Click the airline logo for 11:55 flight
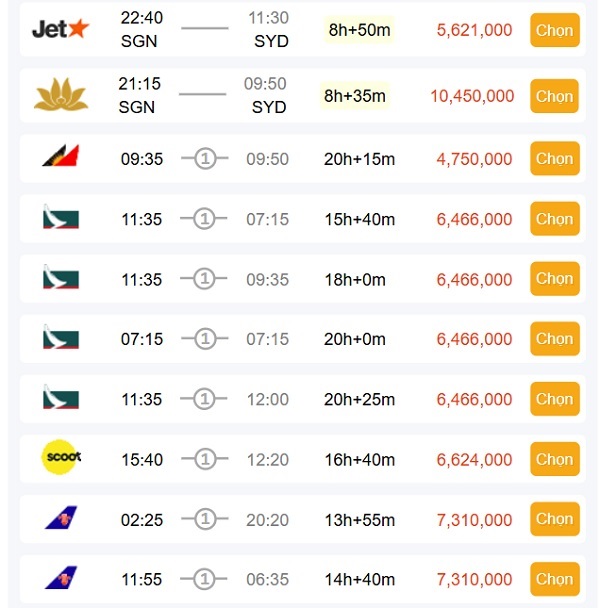Viewport: 600px width, 608px height. pos(61,579)
